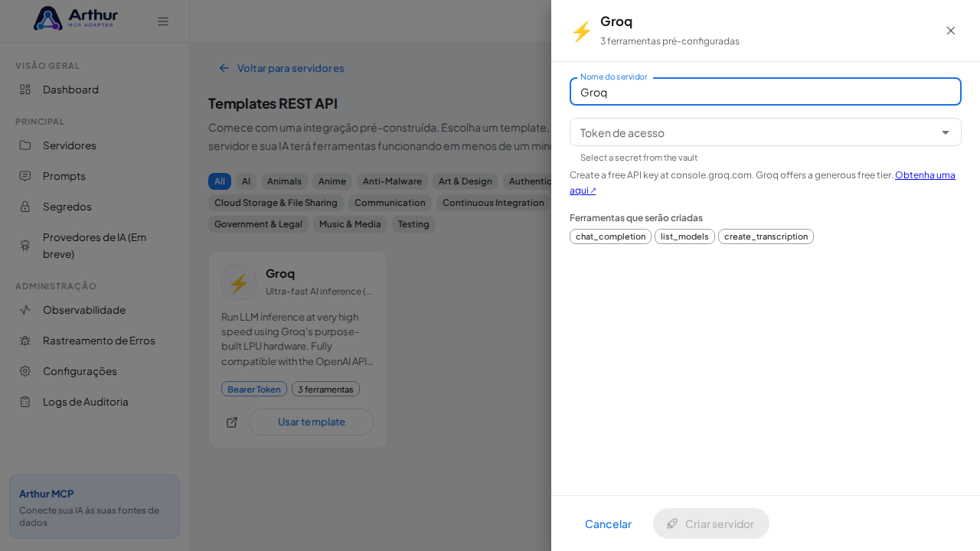Open Segredos section
The width and height of the screenshot is (980, 551).
94,207
